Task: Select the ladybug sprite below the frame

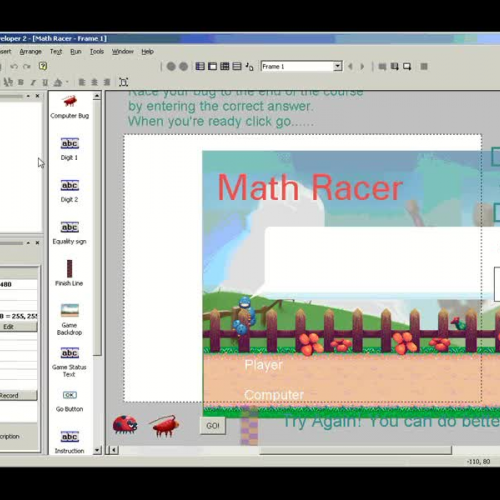Action: (x=125, y=424)
